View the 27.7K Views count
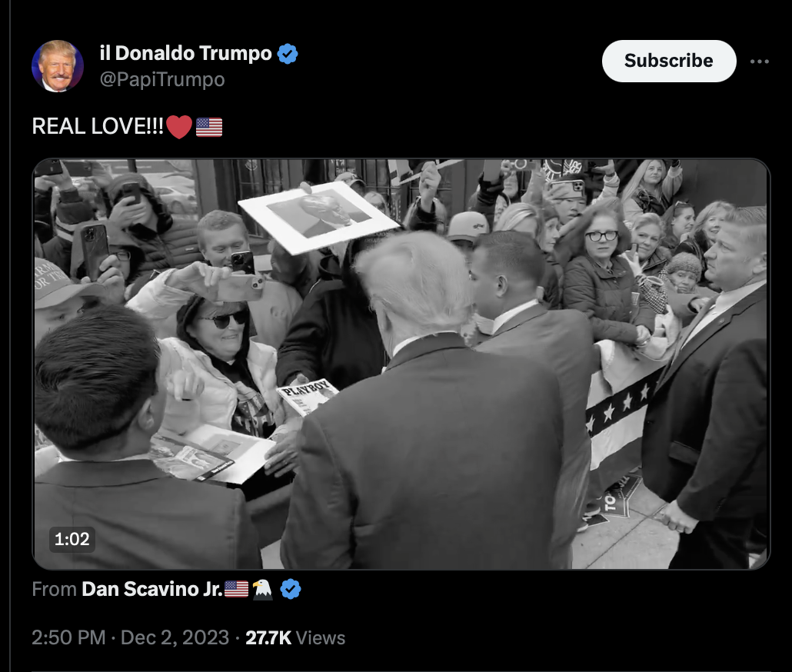The image size is (792, 672). pos(295,637)
